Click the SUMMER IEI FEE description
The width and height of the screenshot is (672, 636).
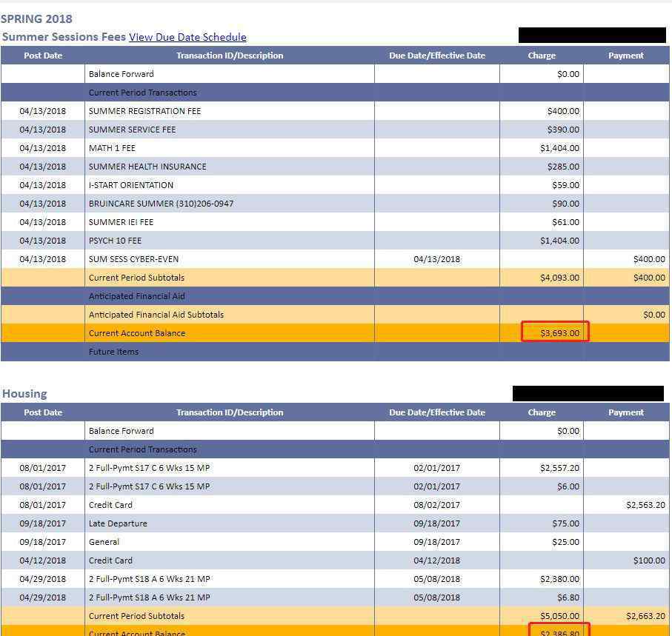pyautogui.click(x=121, y=222)
